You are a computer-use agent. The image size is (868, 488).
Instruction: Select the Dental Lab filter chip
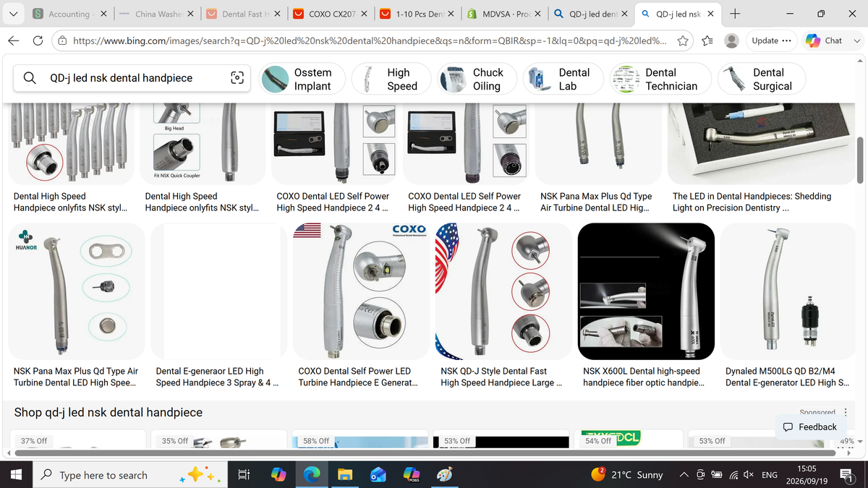563,79
